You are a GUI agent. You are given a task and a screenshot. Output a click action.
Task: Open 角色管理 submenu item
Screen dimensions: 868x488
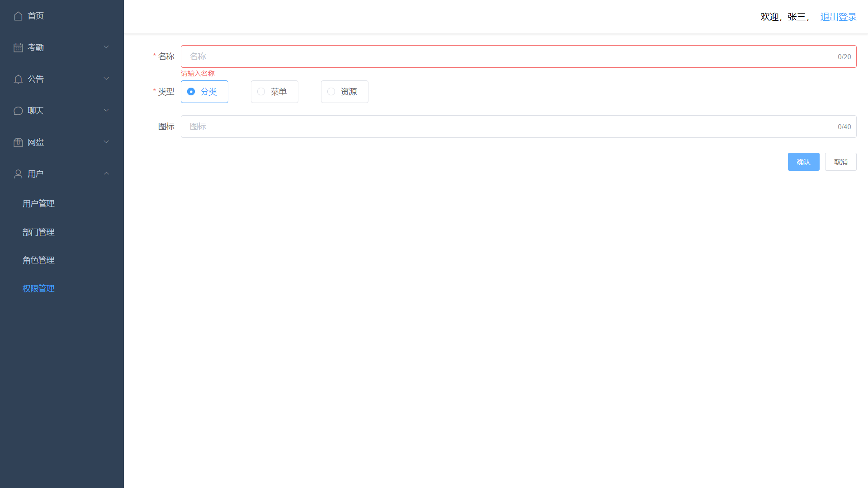pyautogui.click(x=38, y=260)
